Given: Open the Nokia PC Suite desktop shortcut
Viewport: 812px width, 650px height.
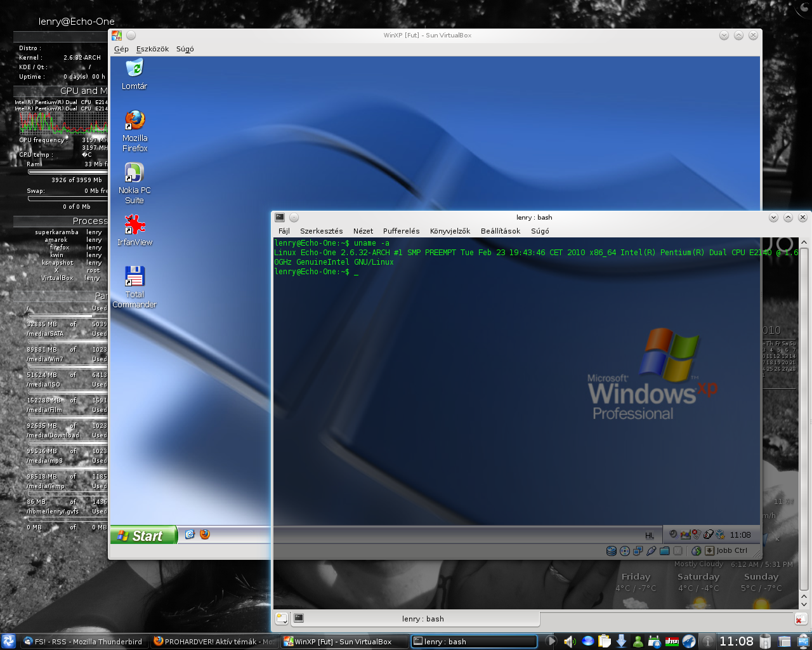Looking at the screenshot, I should 134,183.
